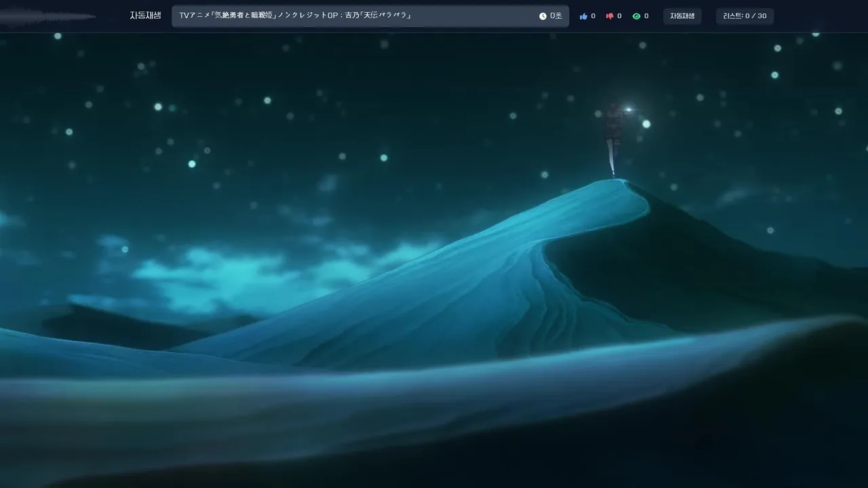Click the thumbs-up like icon

[583, 16]
